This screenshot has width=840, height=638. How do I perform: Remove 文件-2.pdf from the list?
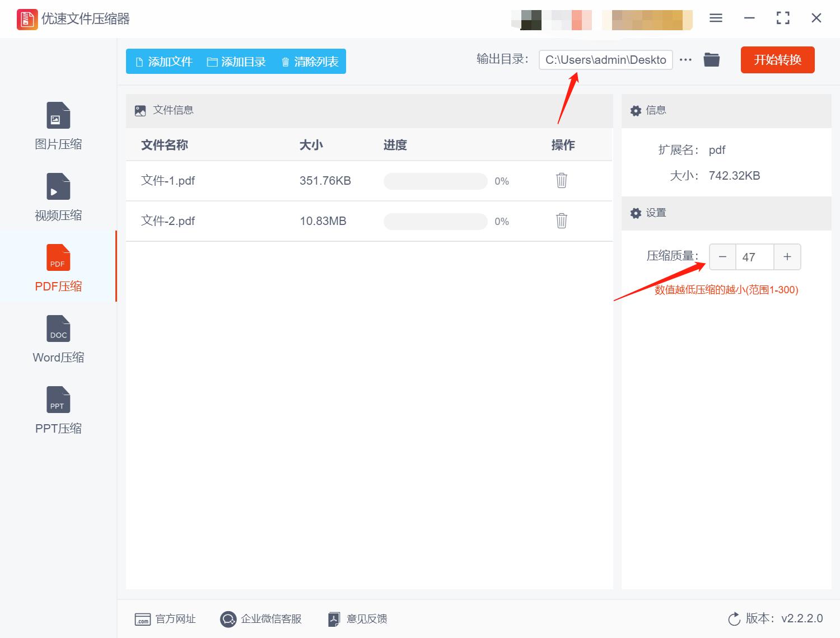[x=561, y=221]
